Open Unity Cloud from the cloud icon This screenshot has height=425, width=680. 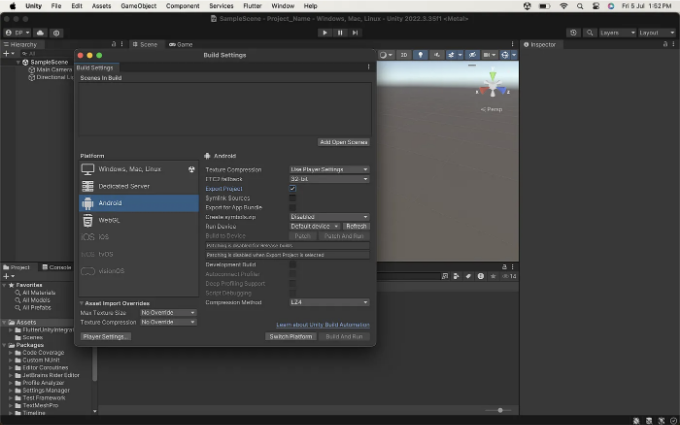40,33
